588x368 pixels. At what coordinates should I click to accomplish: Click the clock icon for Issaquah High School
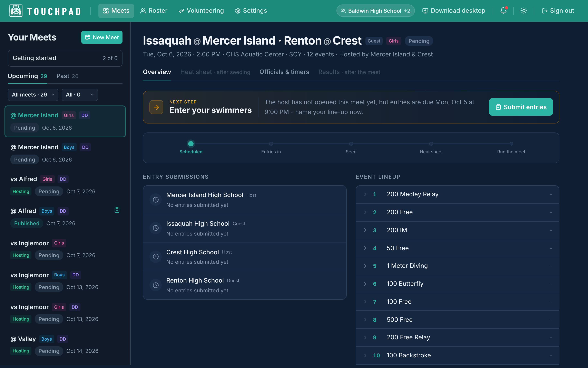156,228
